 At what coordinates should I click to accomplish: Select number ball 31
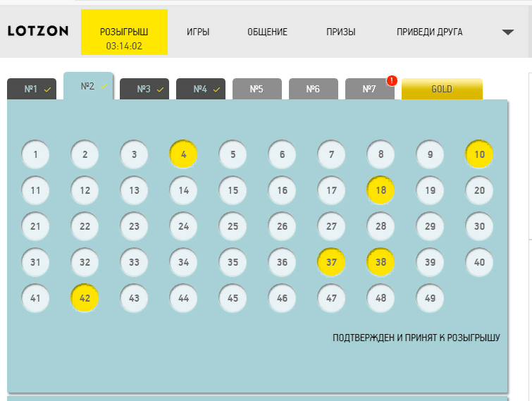pos(35,262)
